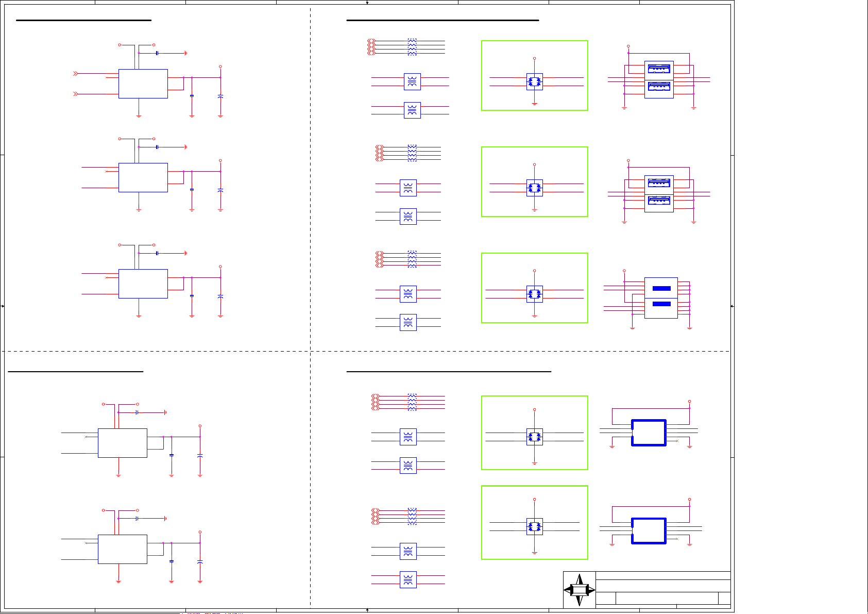Viewport: 868px width, 614px height.
Task: Select the bottommost green-outlined box border
Action: pyautogui.click(x=535, y=522)
